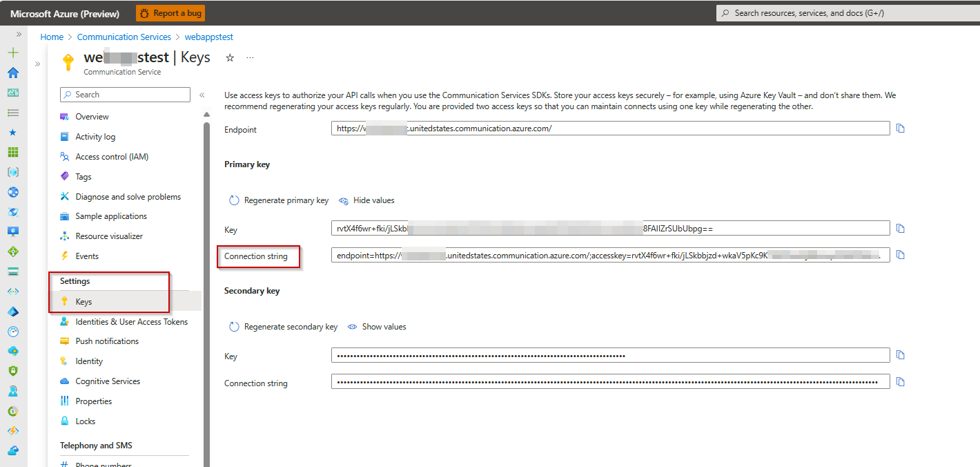Viewport: 980px width, 467px height.
Task: Open All services list icon
Action: tap(13, 113)
